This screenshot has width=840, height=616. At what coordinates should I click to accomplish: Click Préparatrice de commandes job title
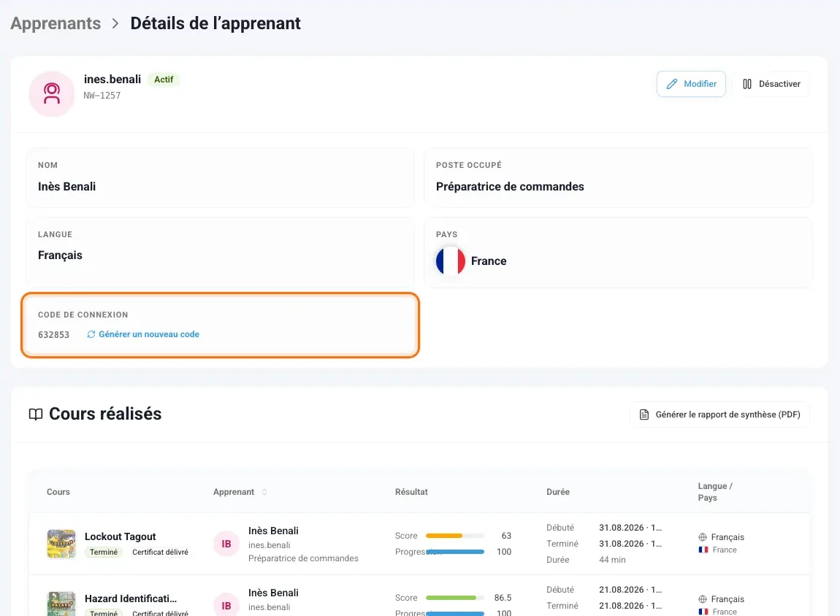click(510, 186)
